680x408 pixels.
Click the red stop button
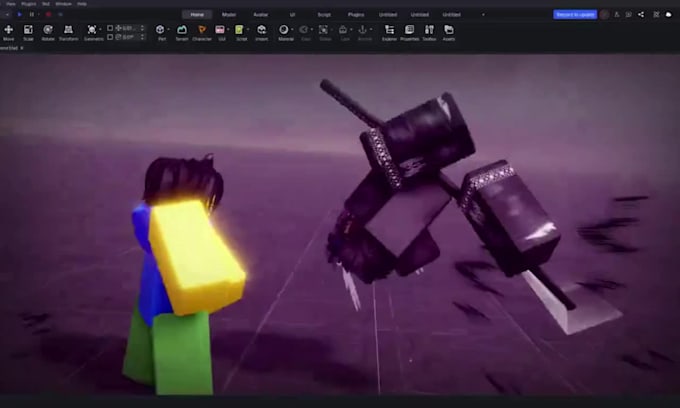pos(48,14)
